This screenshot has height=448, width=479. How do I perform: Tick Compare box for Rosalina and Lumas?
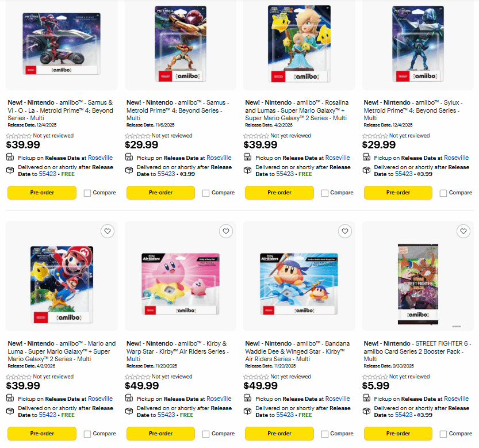pos(325,193)
